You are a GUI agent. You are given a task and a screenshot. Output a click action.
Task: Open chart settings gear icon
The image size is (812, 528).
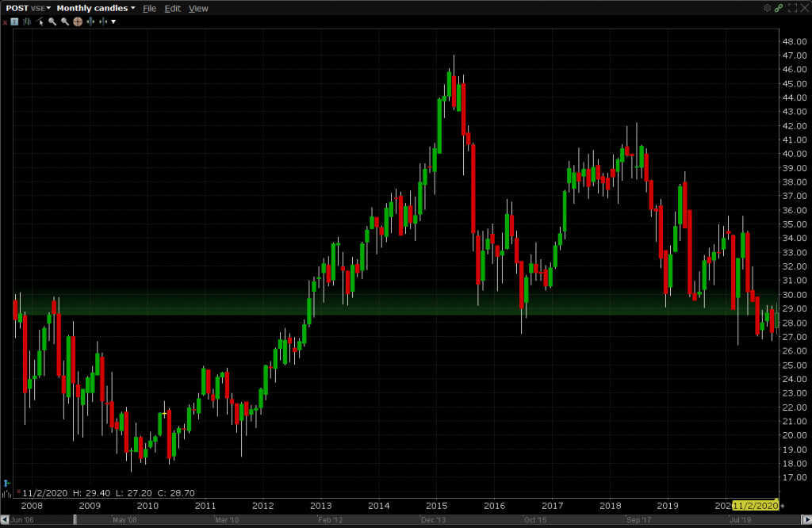tap(767, 8)
